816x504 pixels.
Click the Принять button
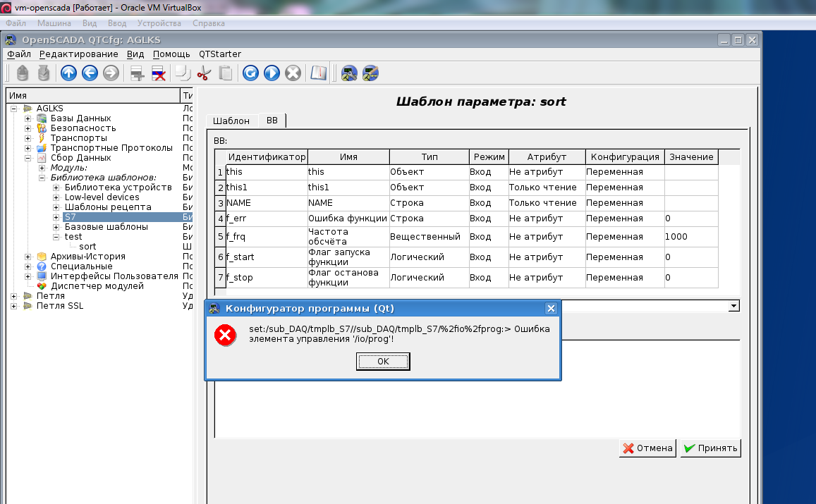tap(710, 448)
